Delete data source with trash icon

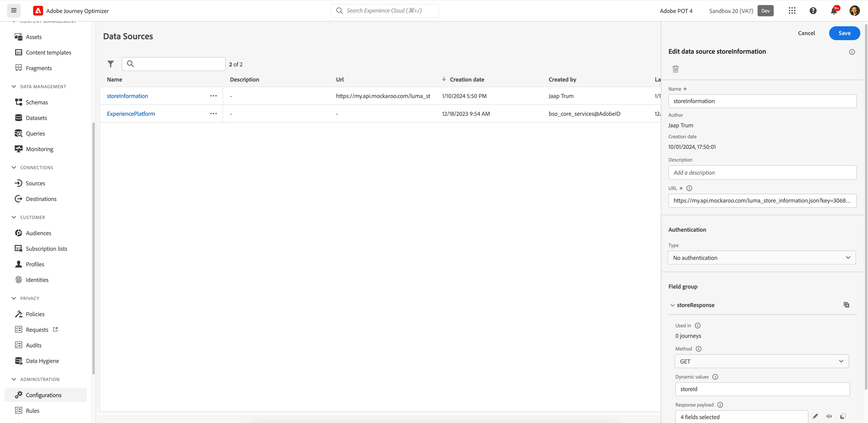(x=675, y=69)
